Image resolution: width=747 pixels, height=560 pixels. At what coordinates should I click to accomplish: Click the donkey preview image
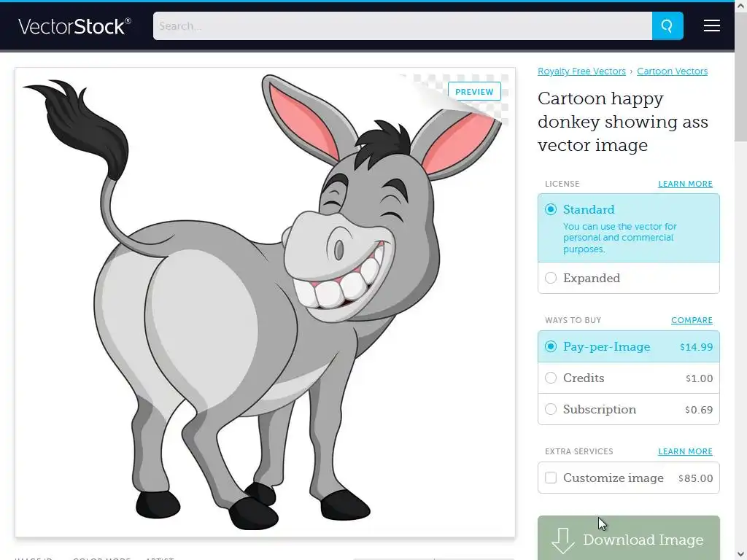click(x=265, y=303)
